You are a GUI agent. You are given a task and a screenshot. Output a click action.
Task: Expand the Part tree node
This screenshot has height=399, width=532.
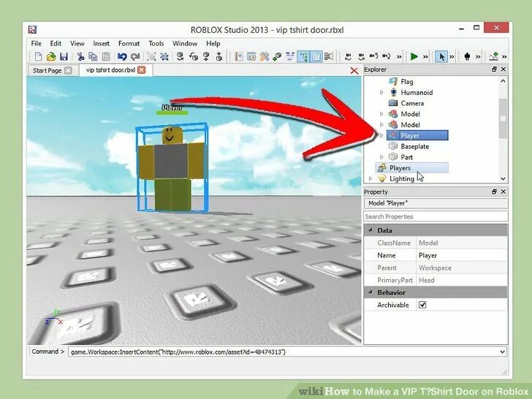click(381, 157)
